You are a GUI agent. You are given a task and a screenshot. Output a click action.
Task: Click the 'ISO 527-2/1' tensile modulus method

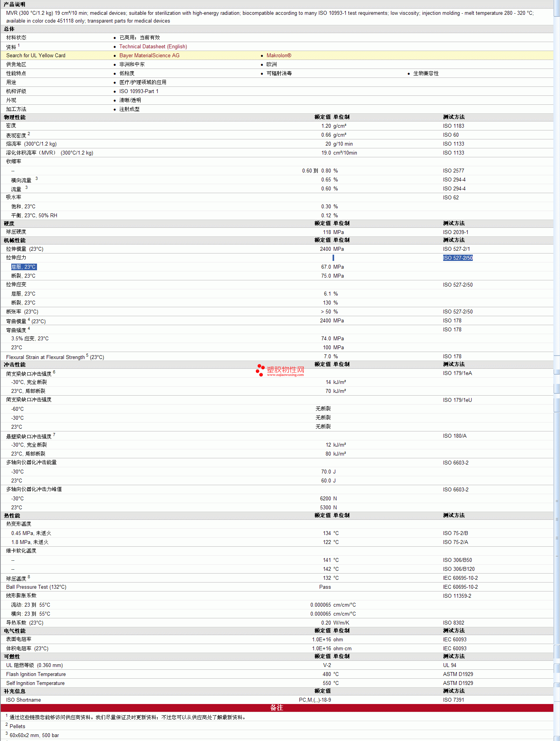point(456,249)
